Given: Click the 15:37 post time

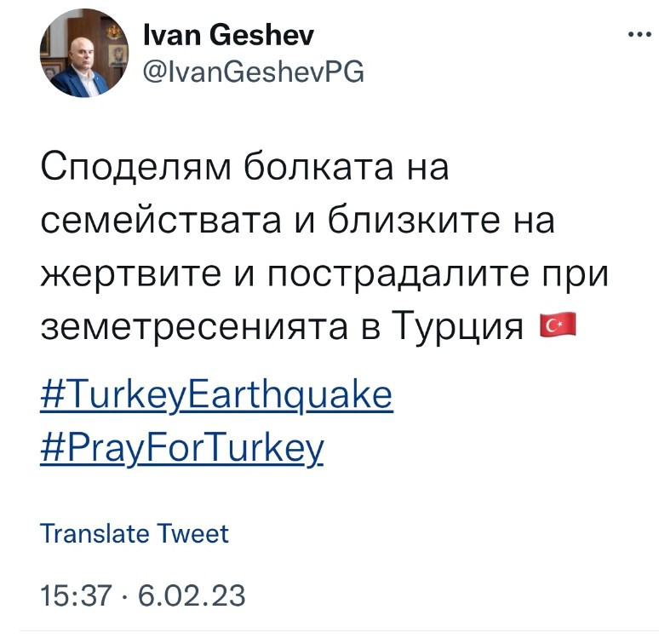Looking at the screenshot, I should (75, 594).
